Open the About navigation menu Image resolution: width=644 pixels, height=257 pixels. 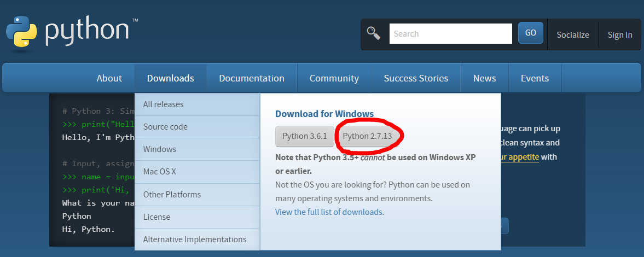(x=109, y=78)
